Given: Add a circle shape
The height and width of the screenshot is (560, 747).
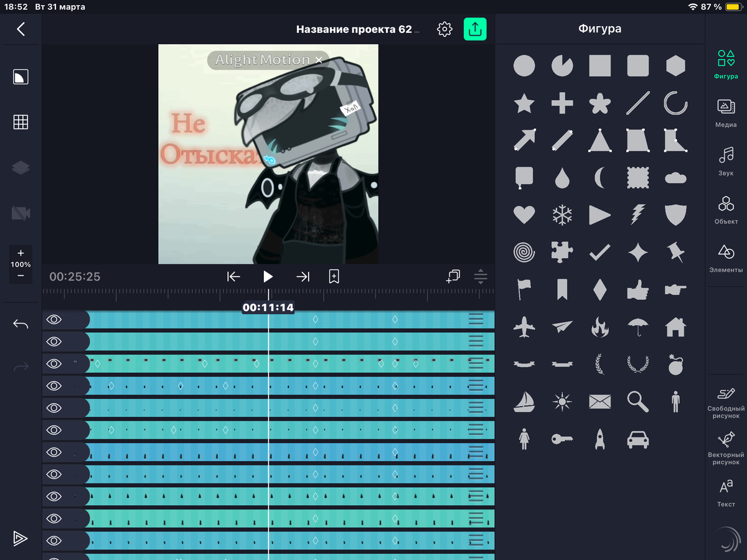Looking at the screenshot, I should pyautogui.click(x=524, y=65).
